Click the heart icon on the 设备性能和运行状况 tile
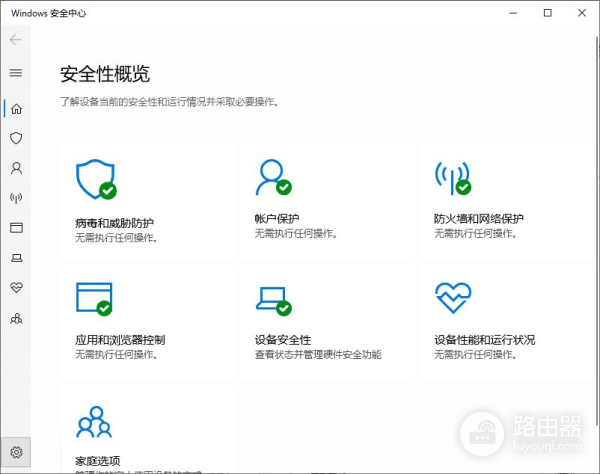The image size is (600, 474). tap(453, 298)
